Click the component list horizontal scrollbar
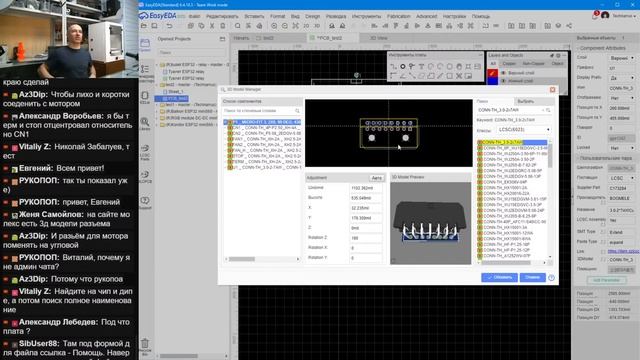 pyautogui.click(x=242, y=259)
